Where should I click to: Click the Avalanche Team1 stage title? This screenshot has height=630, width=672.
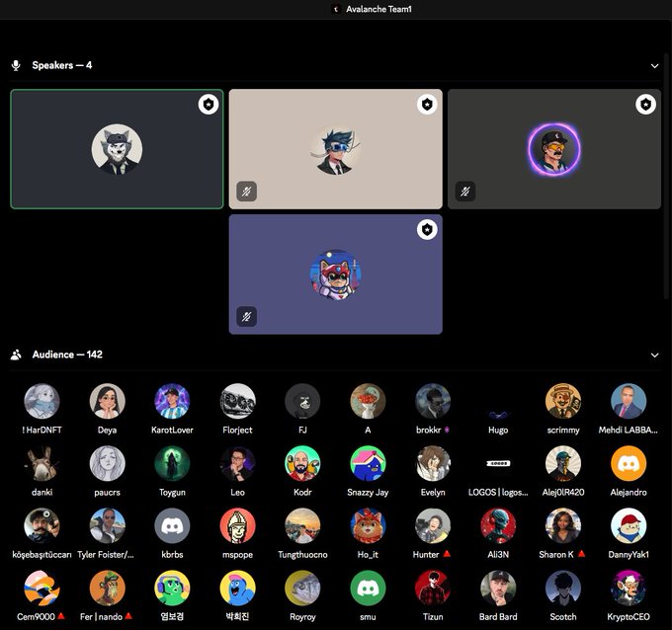click(378, 9)
